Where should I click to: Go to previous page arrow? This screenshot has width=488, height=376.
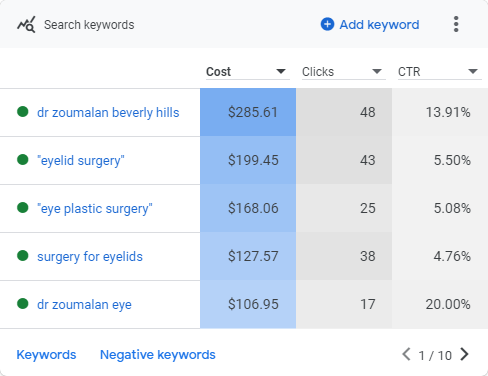406,354
